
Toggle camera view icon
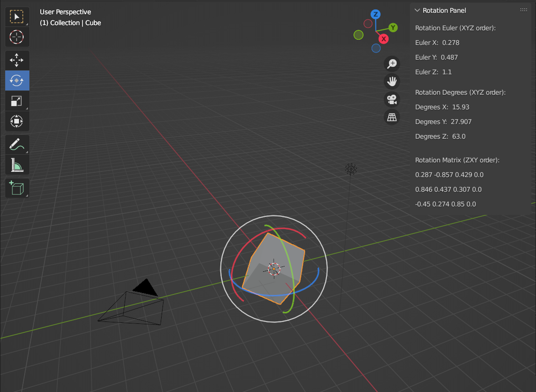click(x=392, y=99)
